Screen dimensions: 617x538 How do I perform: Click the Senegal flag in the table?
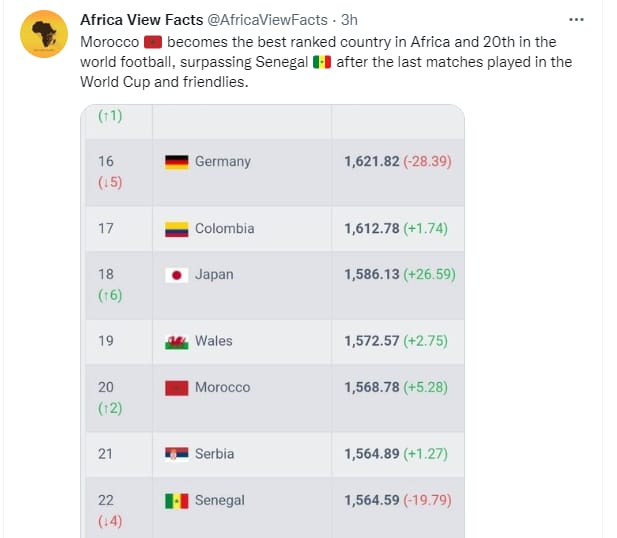(177, 500)
